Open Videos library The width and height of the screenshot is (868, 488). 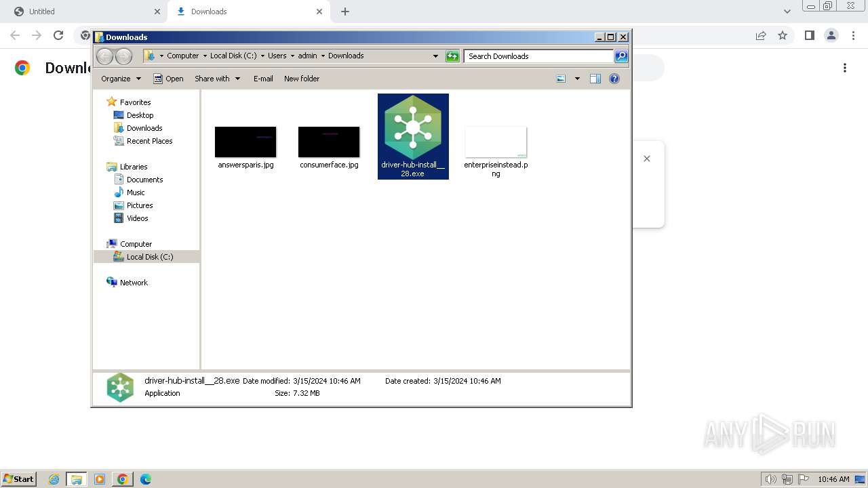pyautogui.click(x=137, y=218)
